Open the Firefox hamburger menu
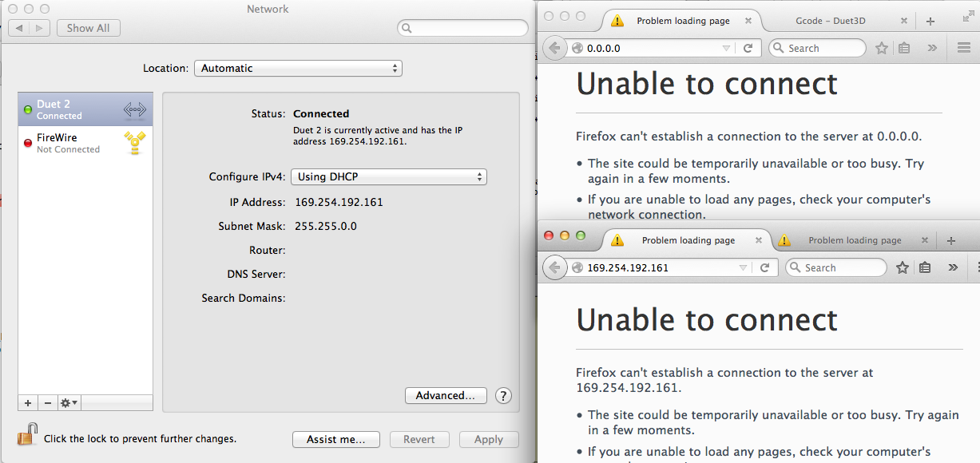980x463 pixels. pos(964,48)
